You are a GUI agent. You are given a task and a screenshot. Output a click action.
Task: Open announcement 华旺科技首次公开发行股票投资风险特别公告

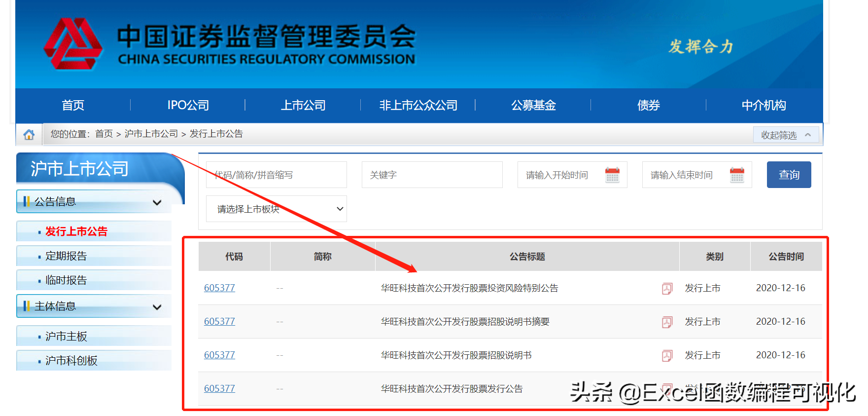point(469,288)
